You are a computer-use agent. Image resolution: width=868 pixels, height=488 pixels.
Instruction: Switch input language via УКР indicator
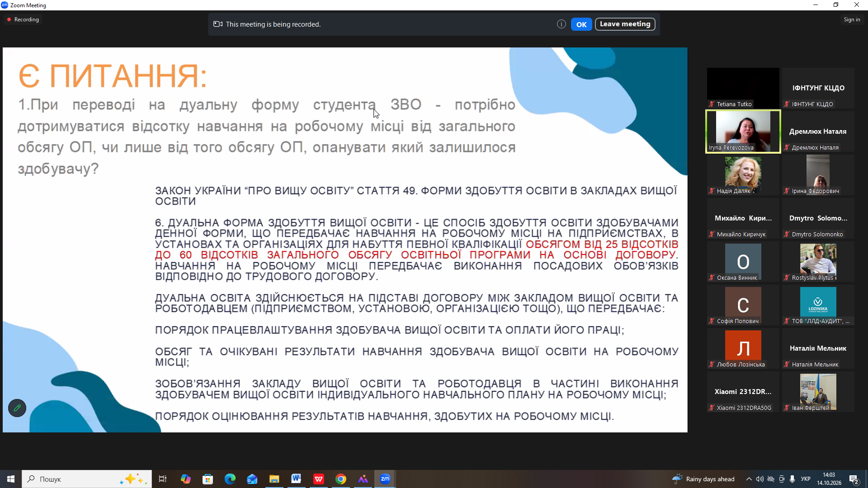pyautogui.click(x=806, y=479)
